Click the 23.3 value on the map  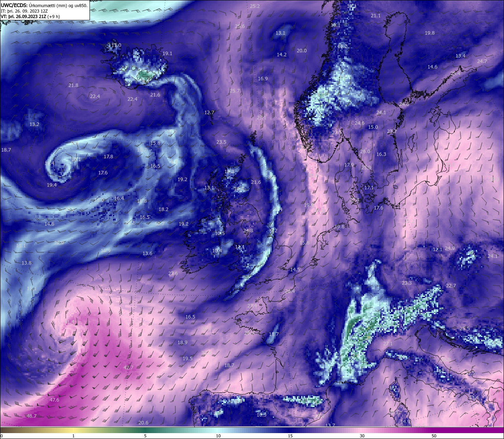[x=407, y=283]
